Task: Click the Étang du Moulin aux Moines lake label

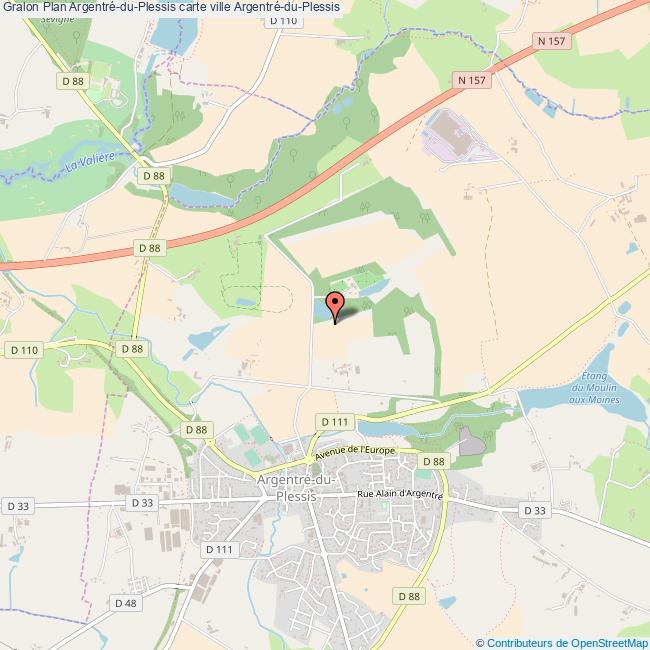Action: click(x=594, y=388)
